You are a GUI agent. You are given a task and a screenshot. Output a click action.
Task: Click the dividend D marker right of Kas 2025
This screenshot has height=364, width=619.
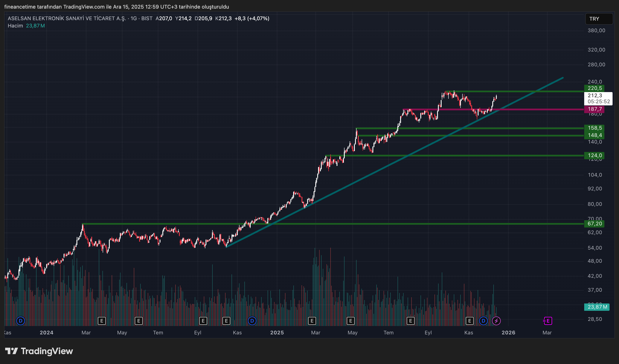(x=483, y=321)
